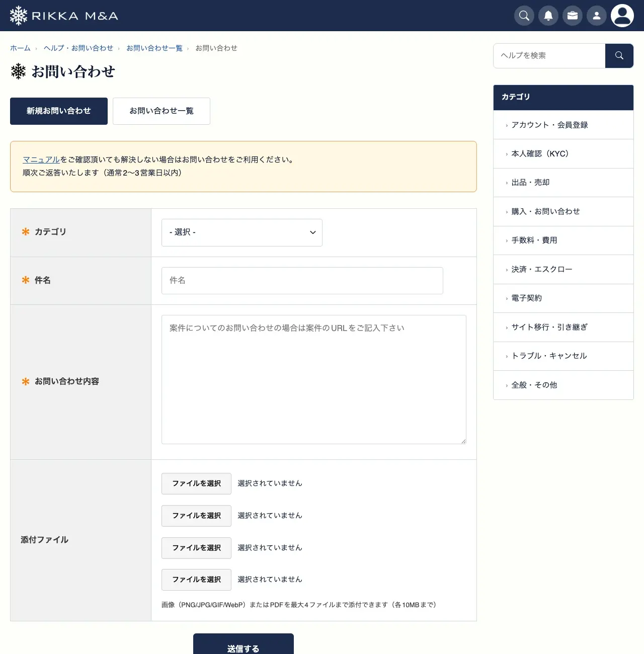Open 決済・エスクロー category

563,270
